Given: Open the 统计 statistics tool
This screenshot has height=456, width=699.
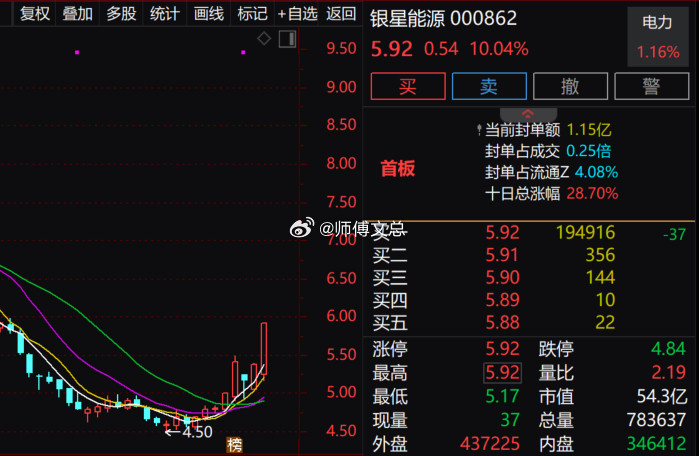Looking at the screenshot, I should click(165, 14).
